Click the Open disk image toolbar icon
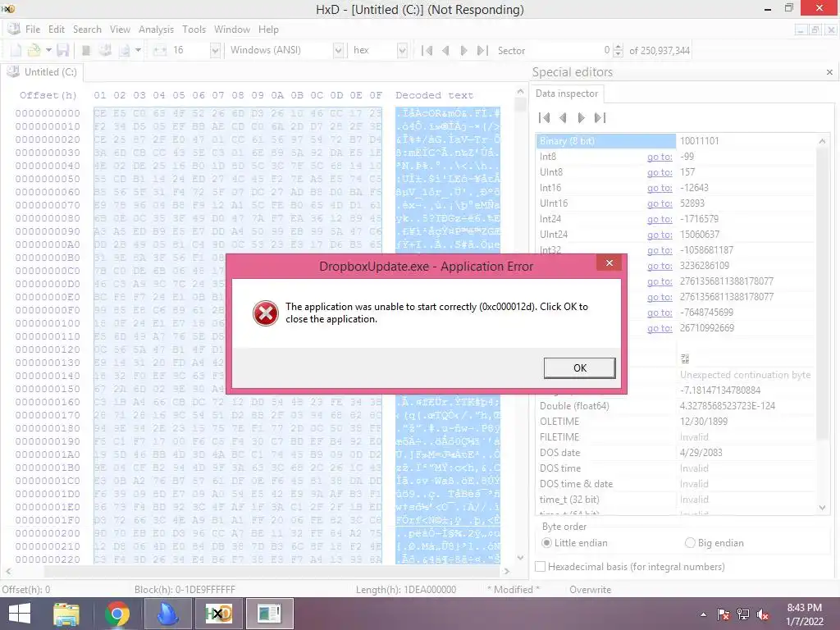Viewport: 840px width, 630px height. pyautogui.click(x=125, y=50)
